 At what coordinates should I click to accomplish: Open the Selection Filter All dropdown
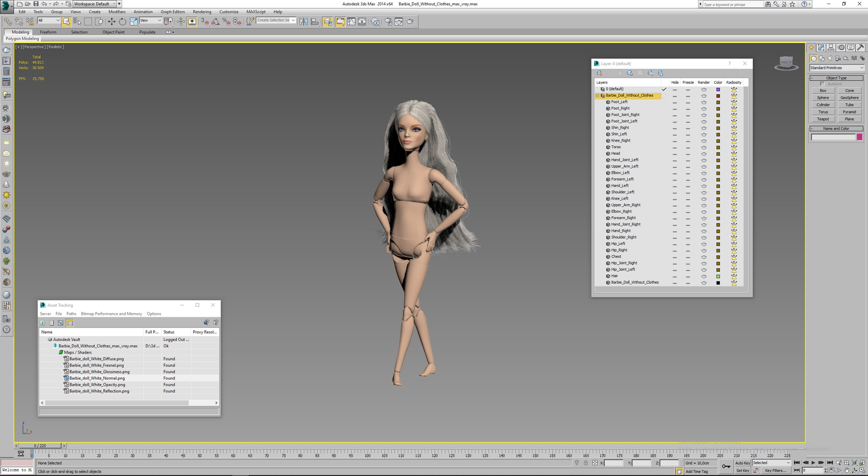point(48,20)
